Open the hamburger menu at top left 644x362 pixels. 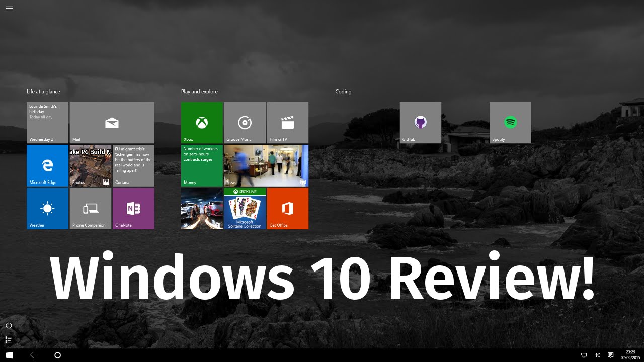[x=9, y=8]
